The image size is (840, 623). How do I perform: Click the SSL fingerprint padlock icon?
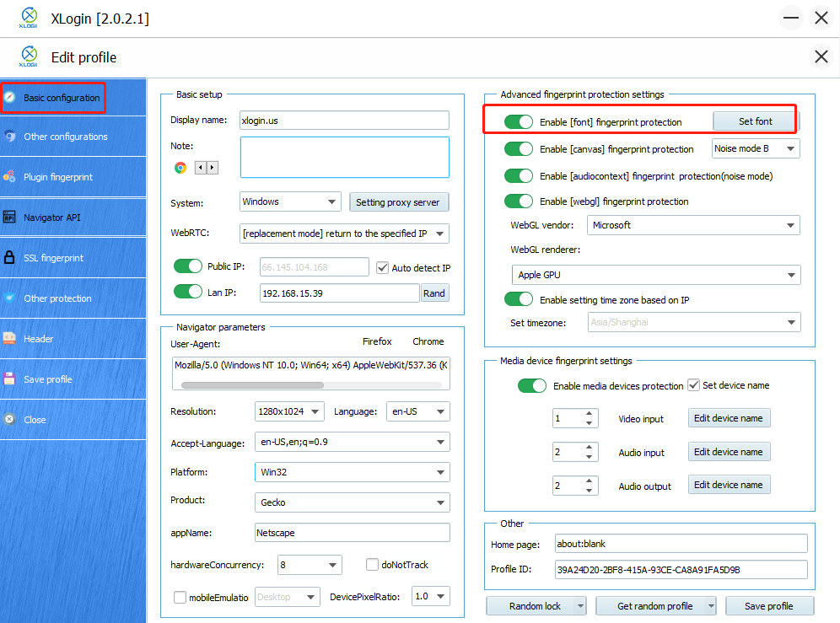coord(9,257)
